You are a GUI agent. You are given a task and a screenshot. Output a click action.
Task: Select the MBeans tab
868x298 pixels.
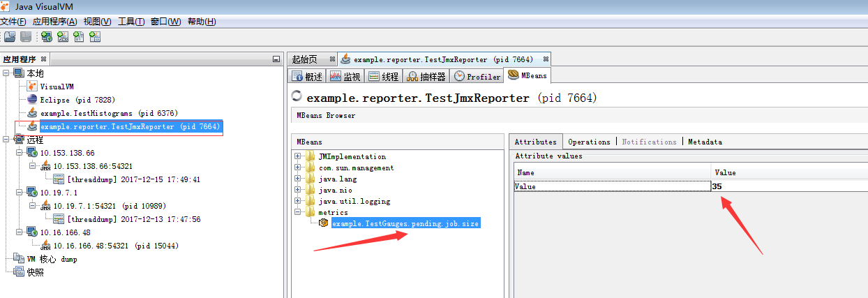click(x=527, y=75)
